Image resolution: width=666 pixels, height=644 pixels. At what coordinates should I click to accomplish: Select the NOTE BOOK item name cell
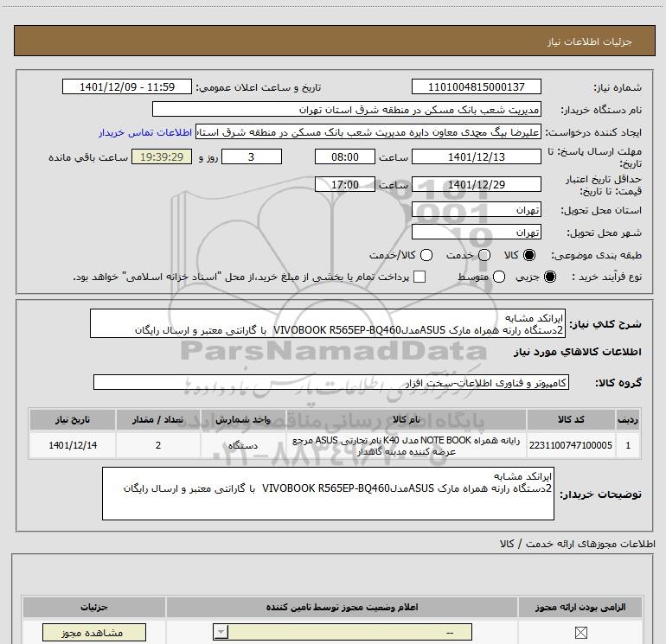click(x=406, y=445)
